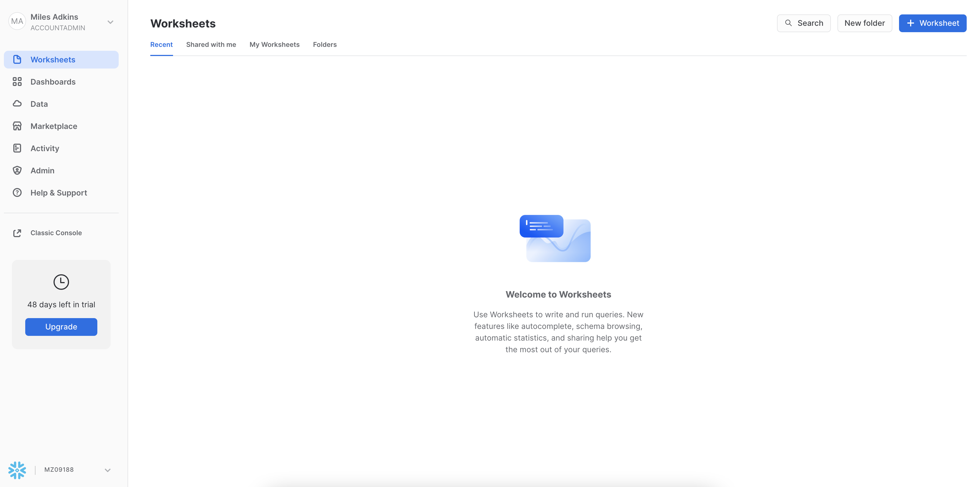Expand the MZ09188 account selector chevron
This screenshot has height=487, width=980.
pos(108,470)
